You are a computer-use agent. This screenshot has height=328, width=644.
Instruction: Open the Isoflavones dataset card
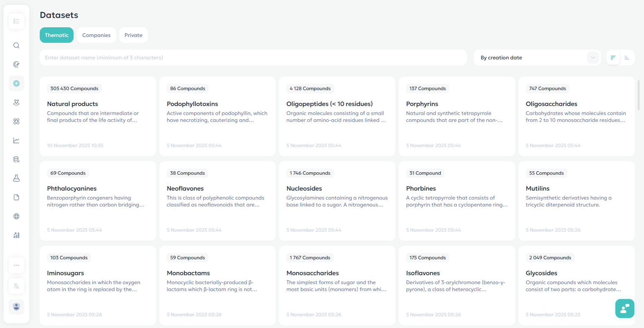[457, 286]
